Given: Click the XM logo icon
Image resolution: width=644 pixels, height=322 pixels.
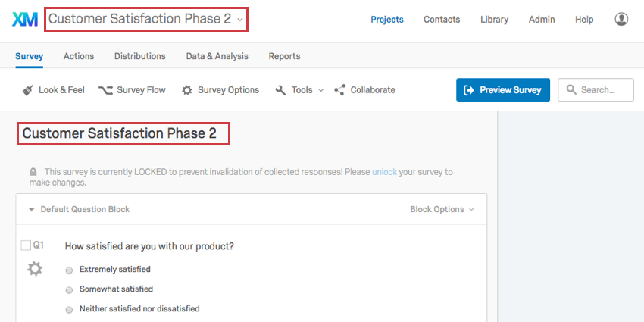Looking at the screenshot, I should click(25, 19).
